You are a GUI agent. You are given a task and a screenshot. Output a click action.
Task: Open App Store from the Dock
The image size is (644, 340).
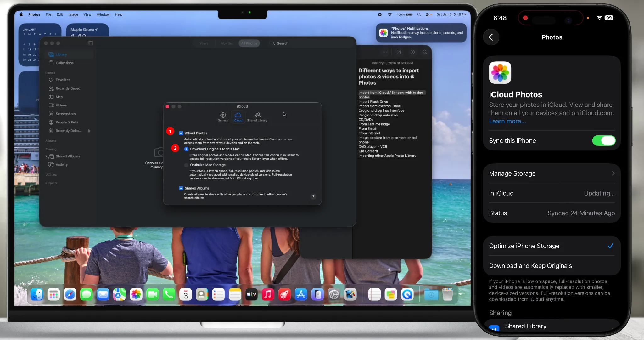click(301, 295)
